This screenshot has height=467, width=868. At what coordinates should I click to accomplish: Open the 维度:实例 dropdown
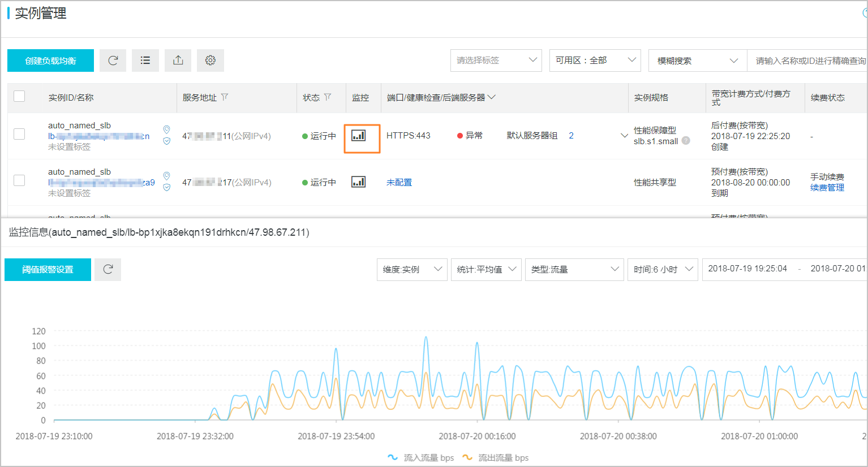[x=412, y=270]
